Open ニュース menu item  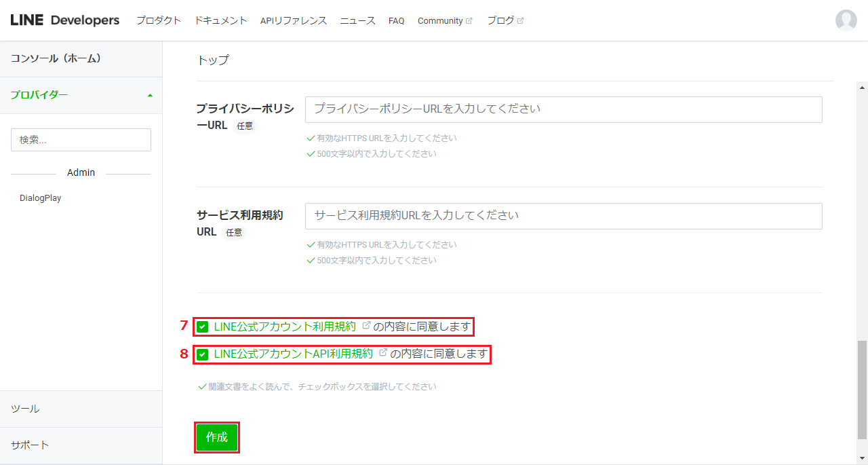coord(357,20)
